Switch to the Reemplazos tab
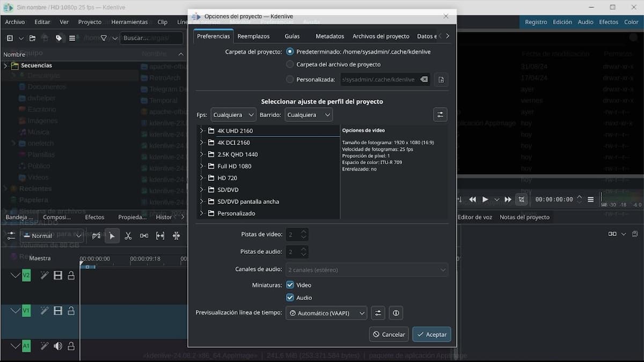 point(253,36)
